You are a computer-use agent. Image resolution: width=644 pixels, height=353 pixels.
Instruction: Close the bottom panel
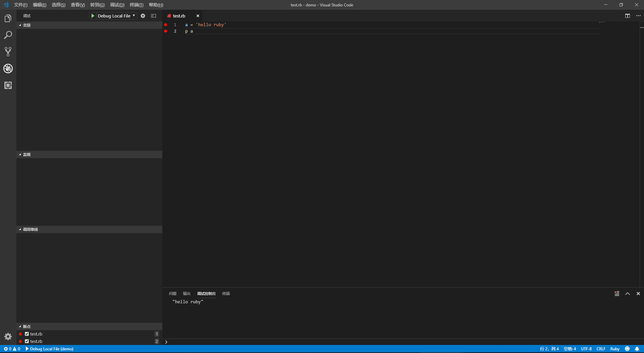pos(638,294)
